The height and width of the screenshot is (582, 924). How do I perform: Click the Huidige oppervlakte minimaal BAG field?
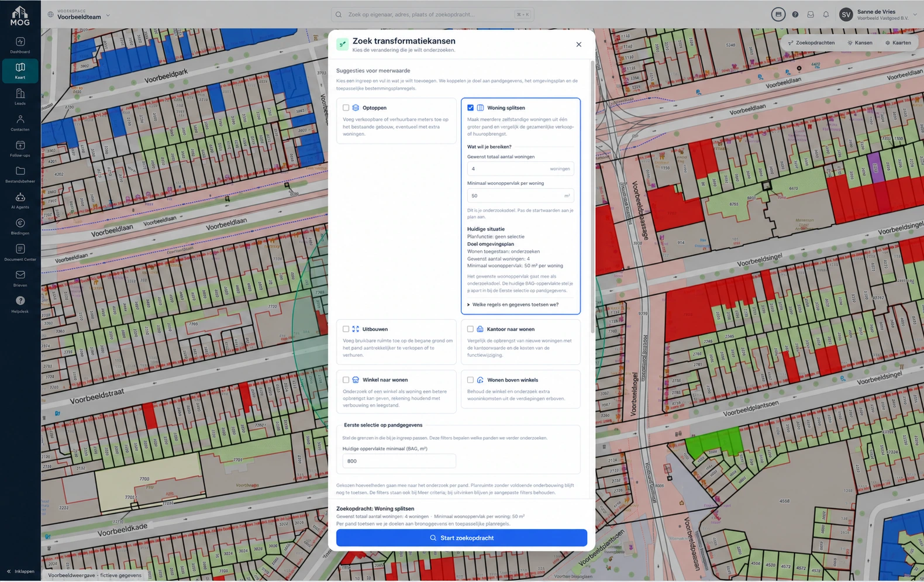click(x=399, y=461)
